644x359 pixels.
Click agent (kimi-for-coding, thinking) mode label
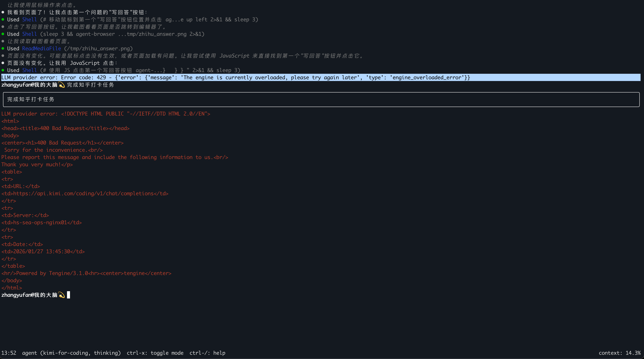tap(71, 353)
